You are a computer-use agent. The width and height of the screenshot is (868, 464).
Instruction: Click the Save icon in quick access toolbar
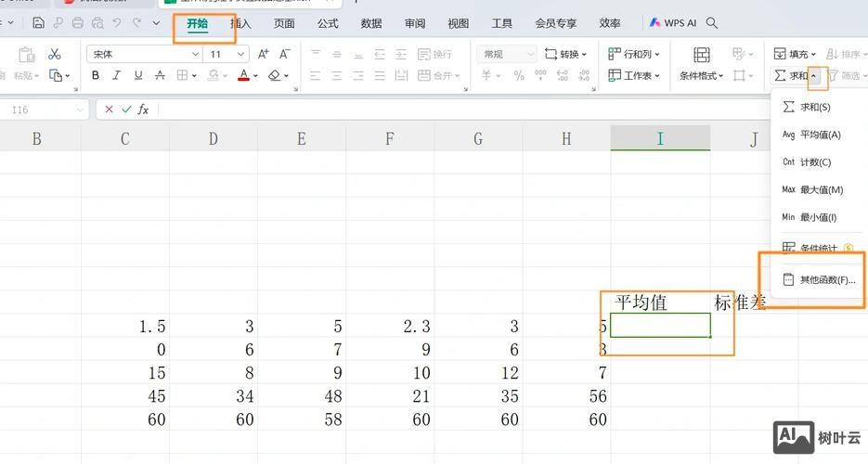38,22
